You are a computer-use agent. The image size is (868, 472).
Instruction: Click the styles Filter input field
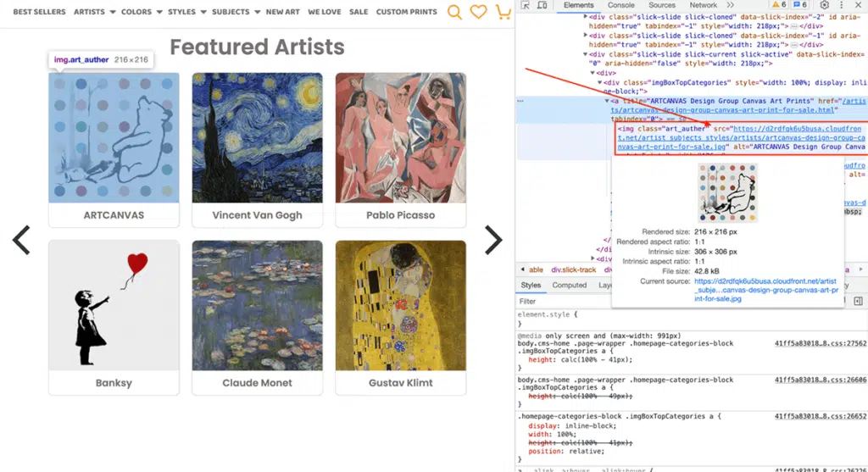(564, 301)
